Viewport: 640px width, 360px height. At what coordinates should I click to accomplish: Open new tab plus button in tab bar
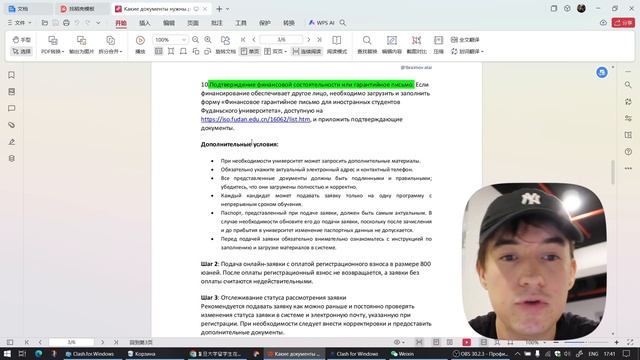coord(219,9)
